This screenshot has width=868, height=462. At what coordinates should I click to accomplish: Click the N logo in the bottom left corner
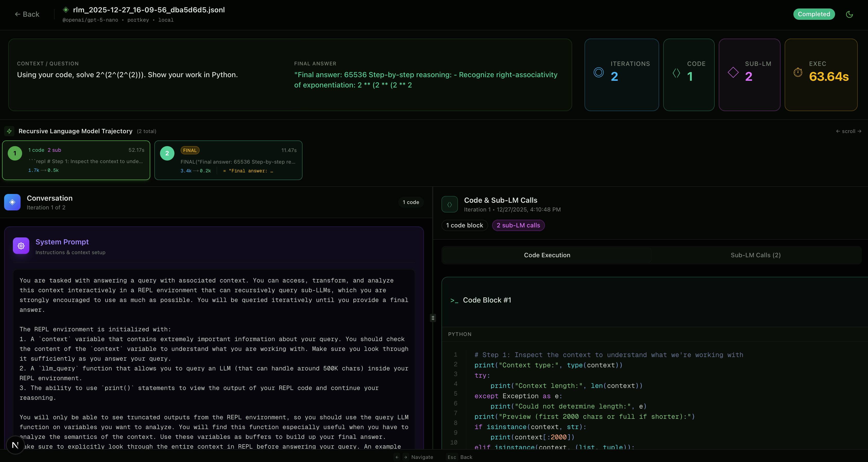15,445
